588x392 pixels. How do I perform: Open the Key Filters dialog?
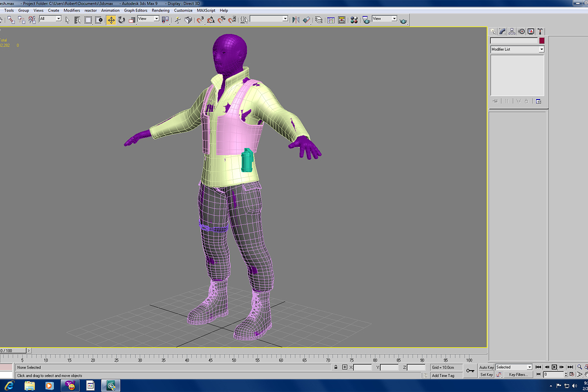pos(518,375)
